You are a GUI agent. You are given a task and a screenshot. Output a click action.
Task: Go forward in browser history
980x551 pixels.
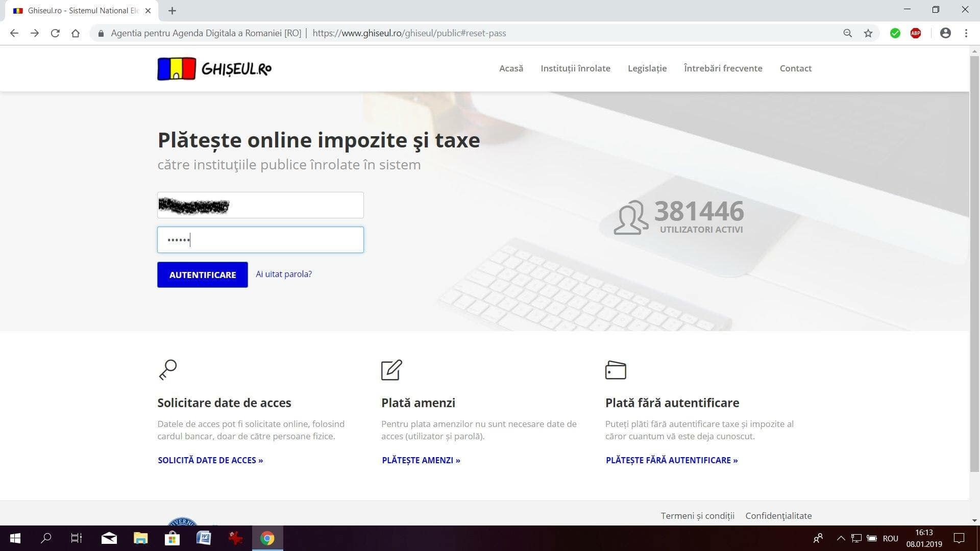pyautogui.click(x=35, y=33)
